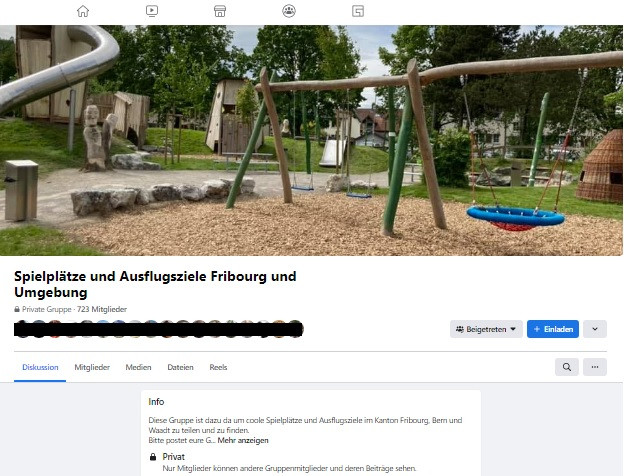This screenshot has height=476, width=624.
Task: Select the Diskussion tab
Action: (40, 367)
